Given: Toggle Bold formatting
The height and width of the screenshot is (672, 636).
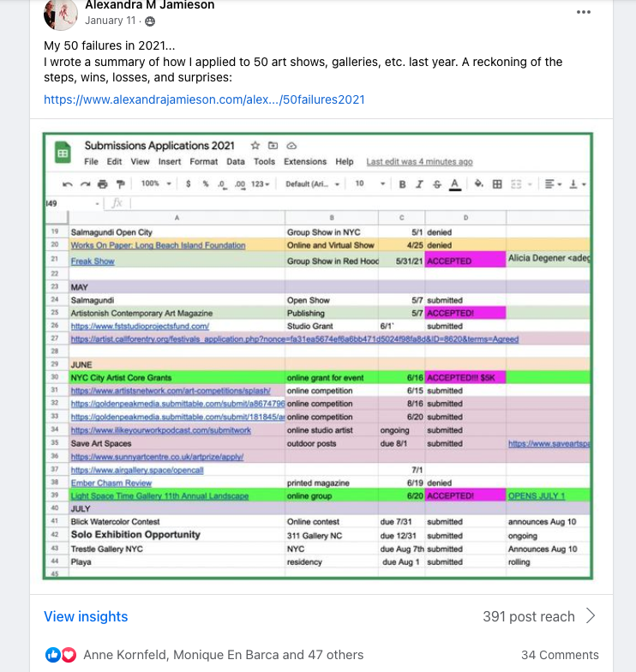Looking at the screenshot, I should 402,184.
